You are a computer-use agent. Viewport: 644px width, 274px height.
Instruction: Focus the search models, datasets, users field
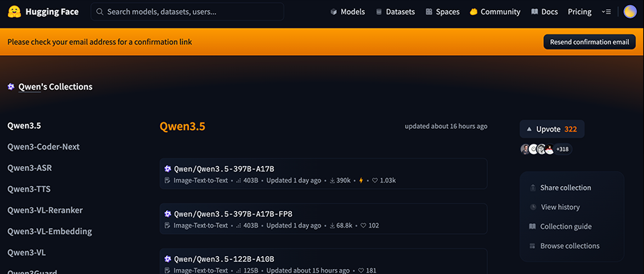click(187, 12)
